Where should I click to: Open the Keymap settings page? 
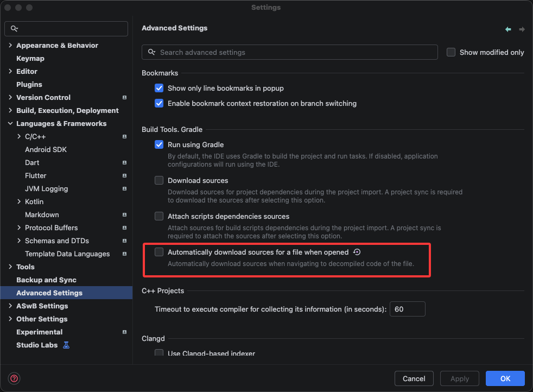click(30, 59)
